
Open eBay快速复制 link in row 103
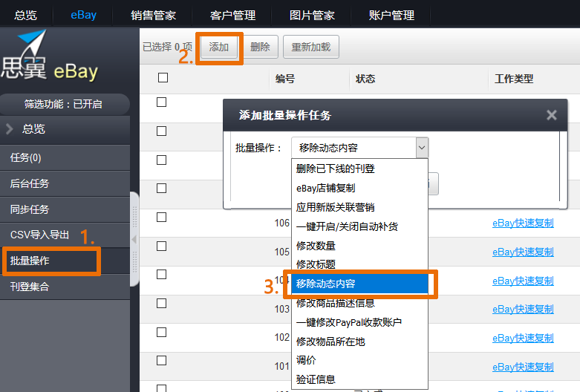tap(523, 309)
